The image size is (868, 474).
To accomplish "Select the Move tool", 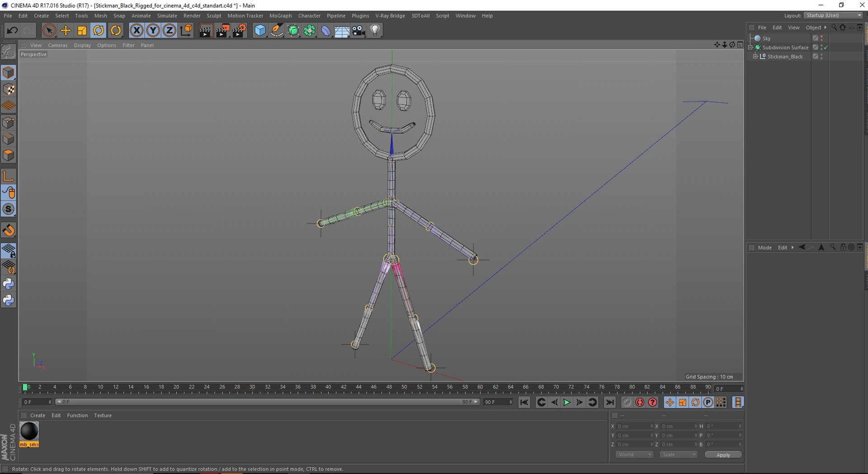I will (x=66, y=31).
